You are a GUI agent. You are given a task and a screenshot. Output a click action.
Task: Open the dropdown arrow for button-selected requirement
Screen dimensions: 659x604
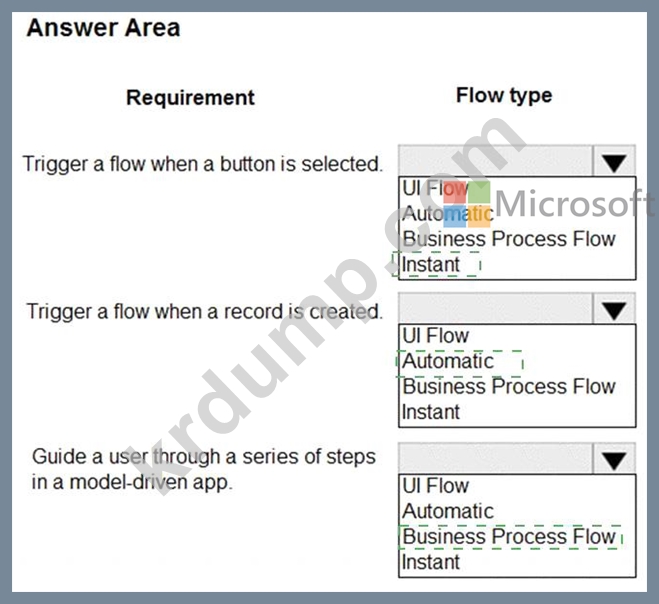coord(614,161)
